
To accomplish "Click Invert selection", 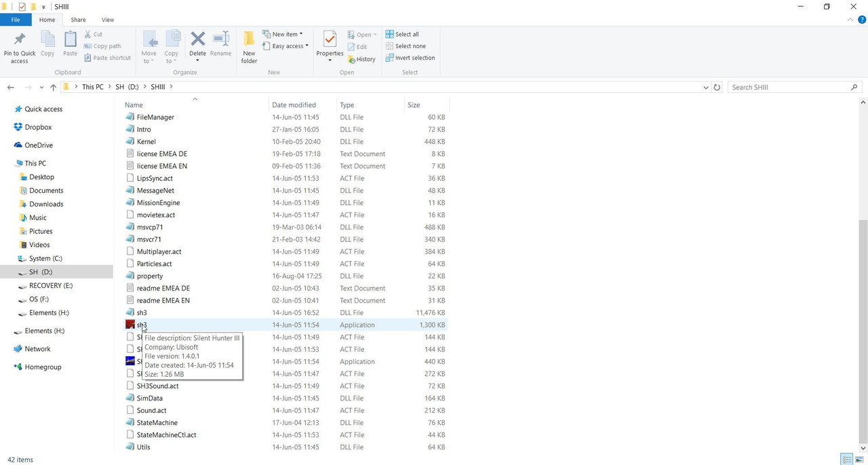I will click(x=410, y=58).
